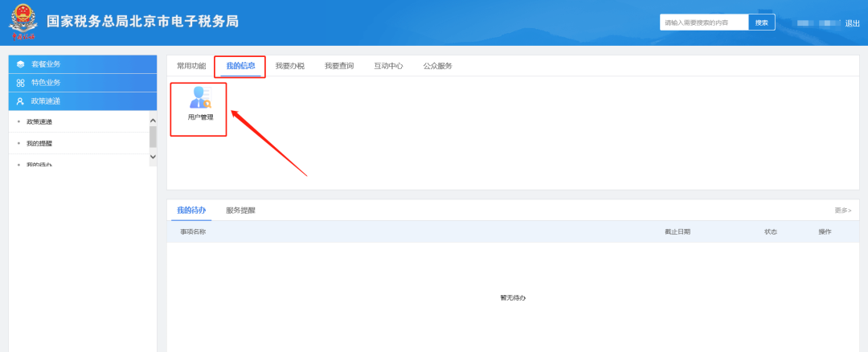Go to the 互动中心 tab
Screen dimensions: 868x352
388,66
